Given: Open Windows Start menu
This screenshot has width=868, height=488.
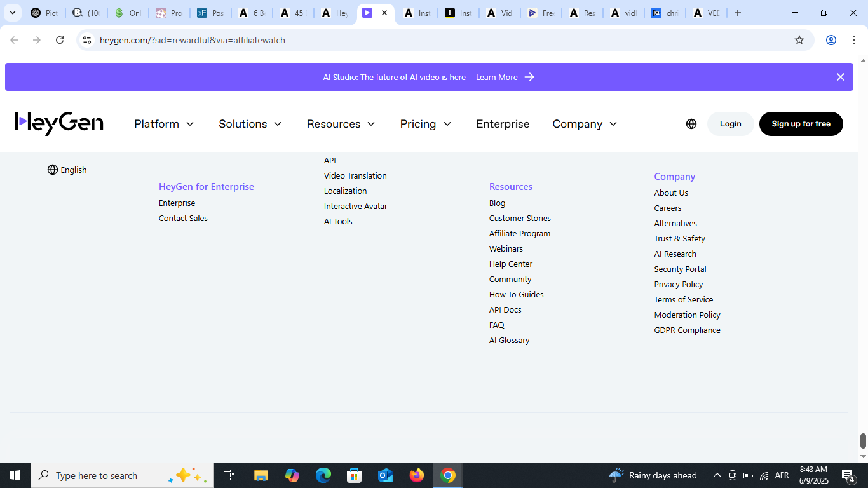Looking at the screenshot, I should 15,475.
